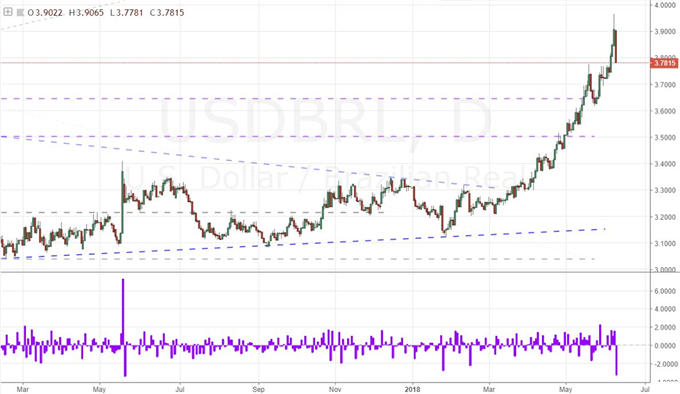The height and width of the screenshot is (394, 680).
Task: Click the latest large negative purple bar
Action: [616, 360]
